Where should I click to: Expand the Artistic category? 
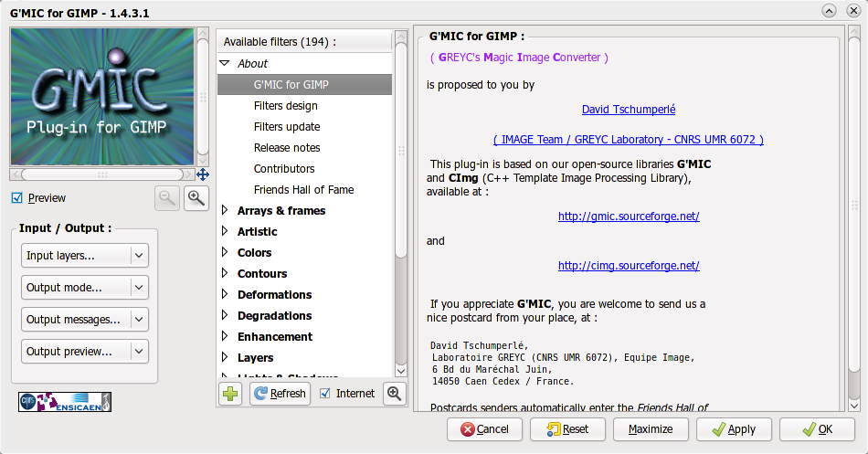(225, 231)
